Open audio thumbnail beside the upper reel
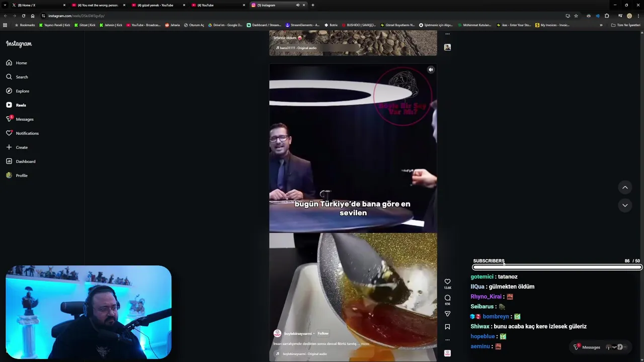644x362 pixels. coord(447,47)
